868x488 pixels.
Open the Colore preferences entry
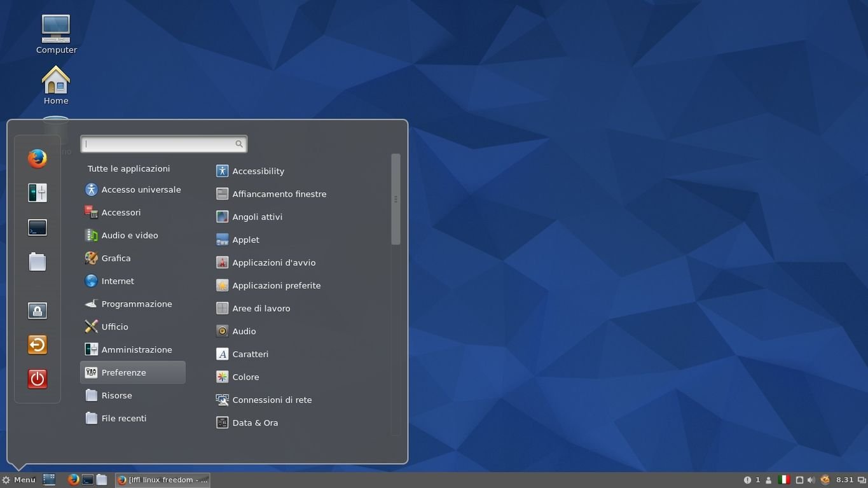[245, 377]
